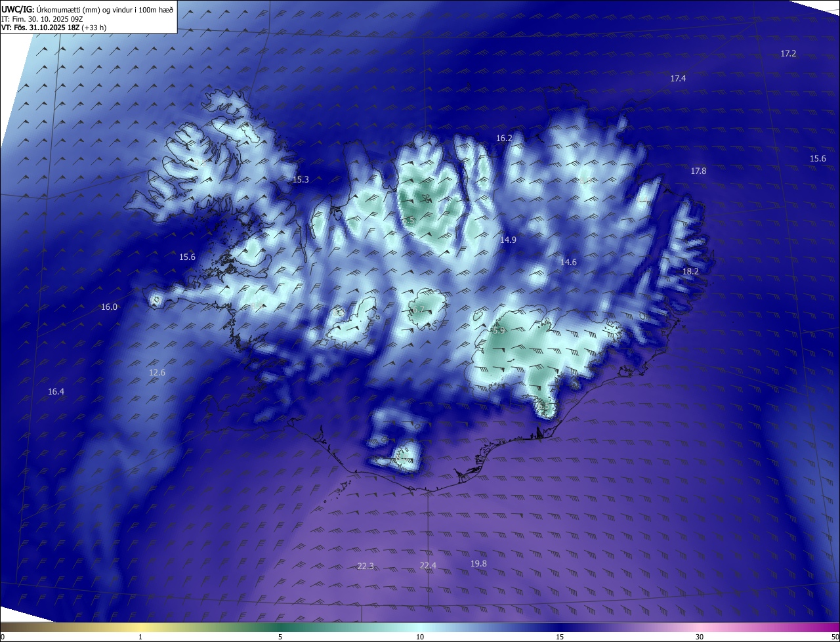This screenshot has height=642, width=840.
Task: Click the 15.3 value label
Action: pos(301,179)
